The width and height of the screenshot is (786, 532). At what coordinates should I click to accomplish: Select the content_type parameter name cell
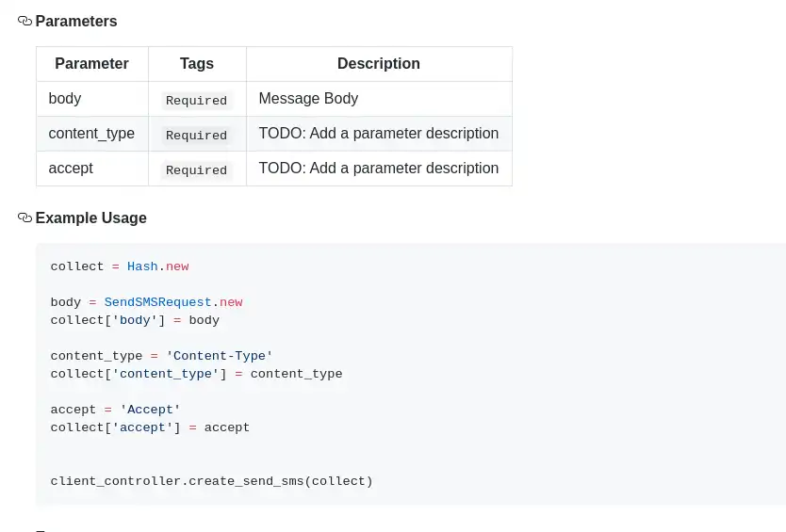91,134
